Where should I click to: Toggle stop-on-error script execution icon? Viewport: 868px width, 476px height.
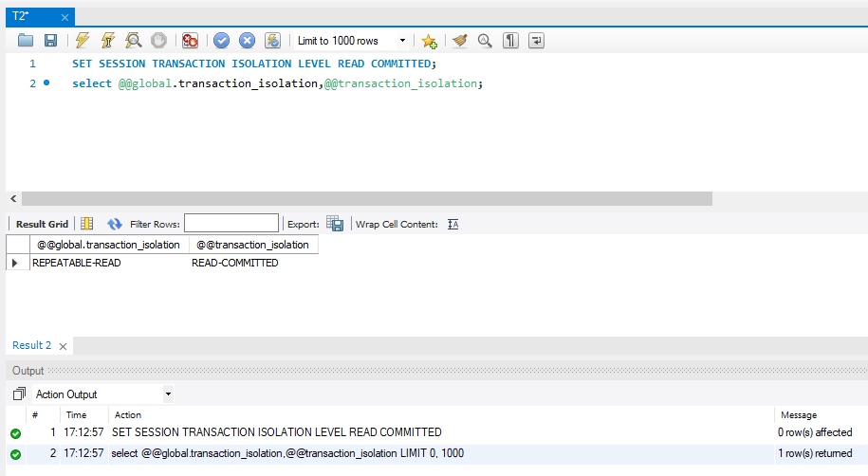(x=190, y=41)
